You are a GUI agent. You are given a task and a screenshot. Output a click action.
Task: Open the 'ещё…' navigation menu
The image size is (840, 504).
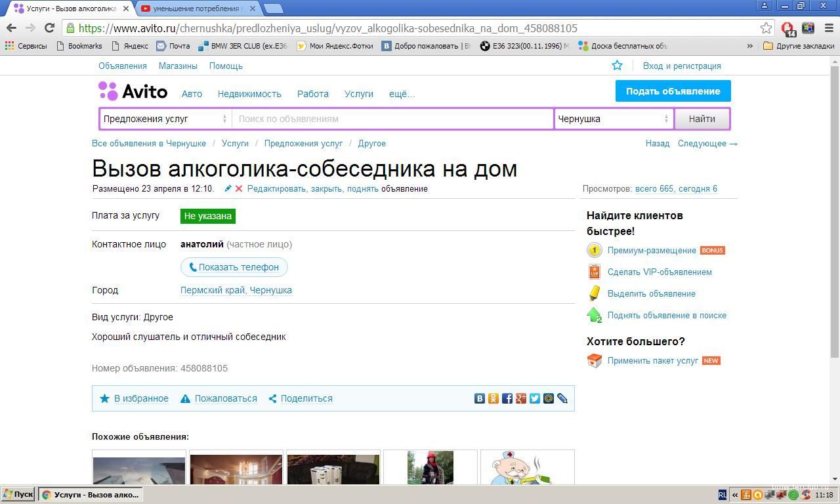tap(402, 94)
